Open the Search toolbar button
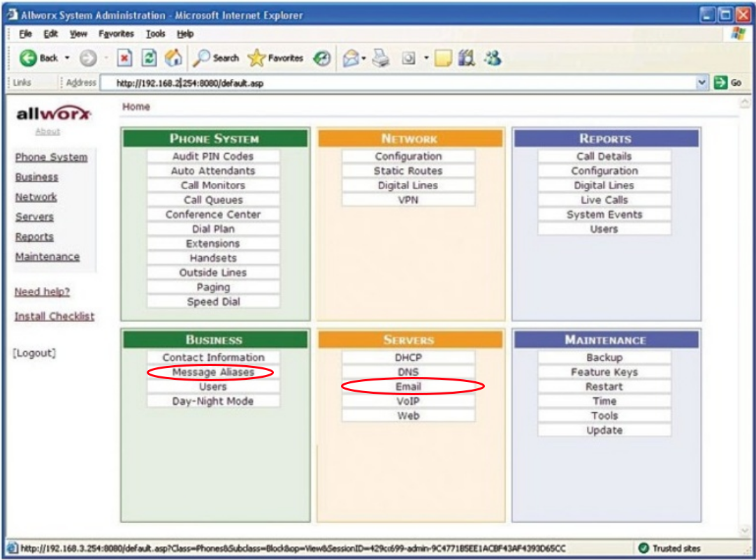756x560 pixels. click(217, 59)
